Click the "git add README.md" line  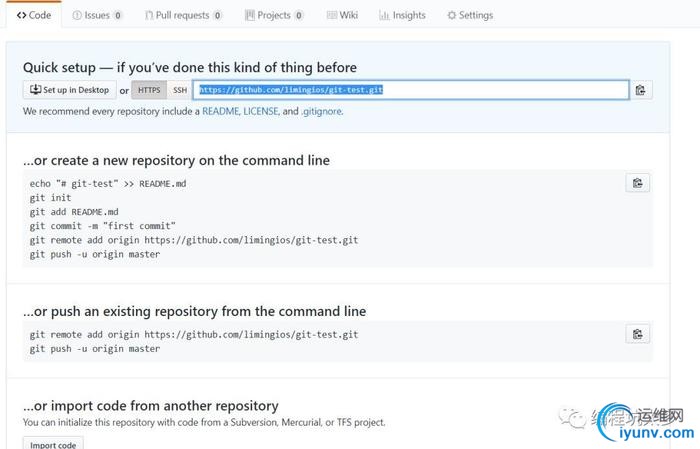coord(74,212)
